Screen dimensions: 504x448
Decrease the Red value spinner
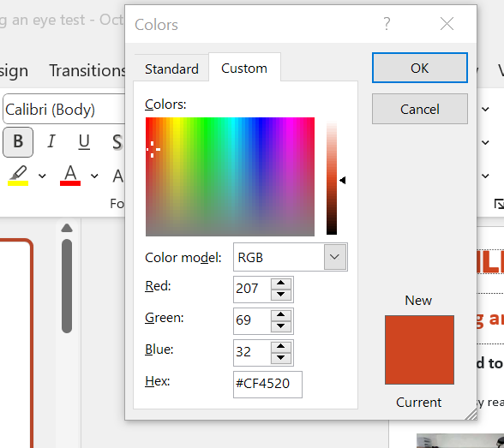pyautogui.click(x=281, y=294)
